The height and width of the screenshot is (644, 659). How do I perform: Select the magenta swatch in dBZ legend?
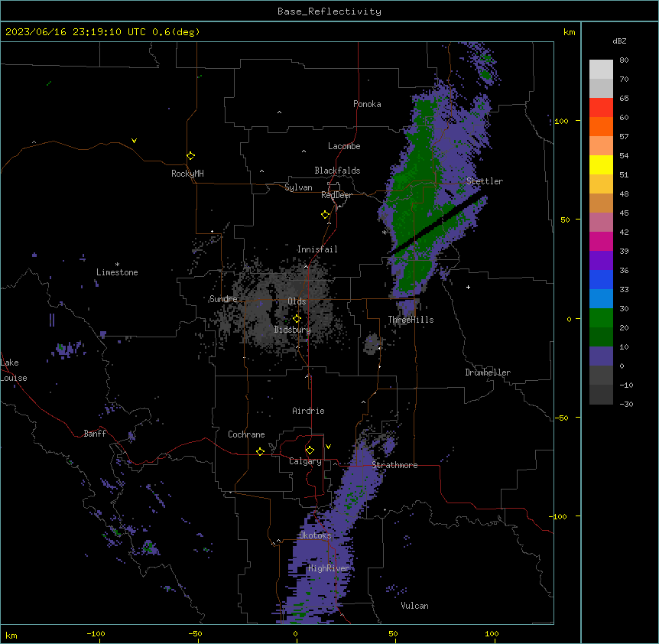601,241
